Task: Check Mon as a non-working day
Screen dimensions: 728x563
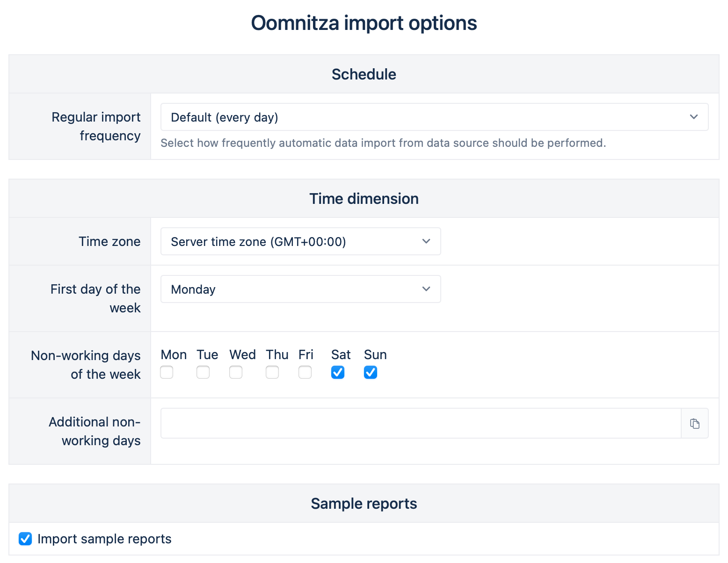Action: 167,372
